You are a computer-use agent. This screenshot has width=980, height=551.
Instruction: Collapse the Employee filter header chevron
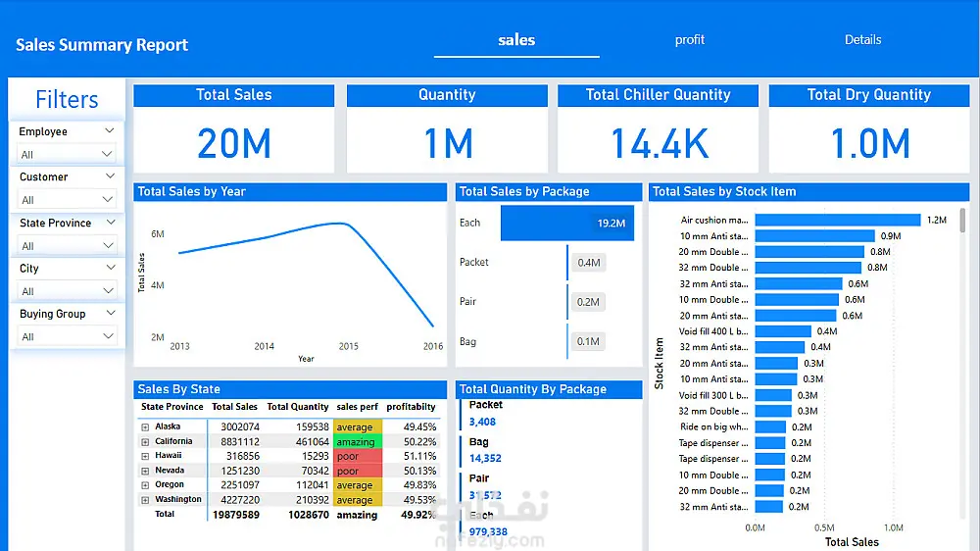pyautogui.click(x=110, y=130)
